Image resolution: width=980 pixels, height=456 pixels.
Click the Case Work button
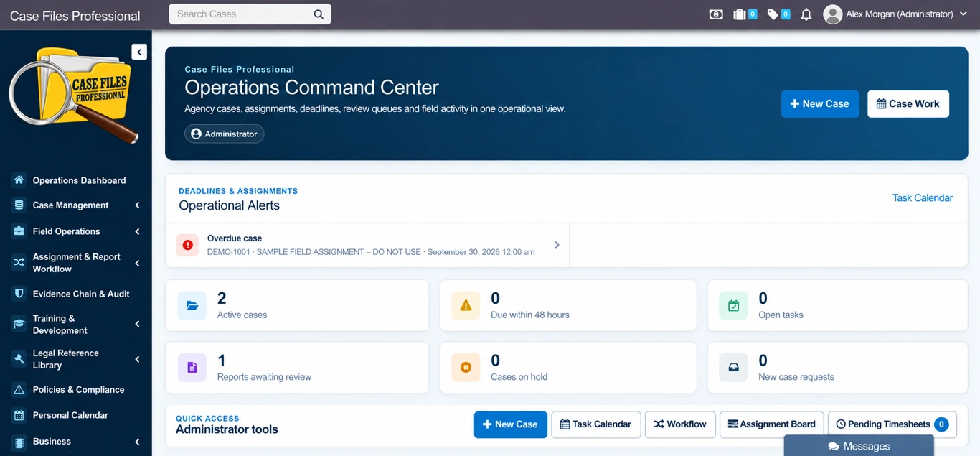(908, 104)
